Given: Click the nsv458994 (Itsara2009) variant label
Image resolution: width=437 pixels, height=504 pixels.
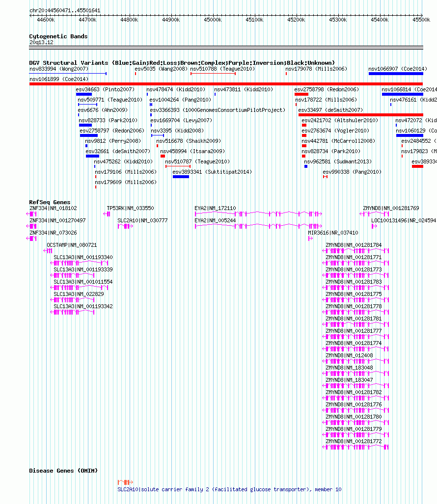Looking at the screenshot, I should [x=192, y=151].
